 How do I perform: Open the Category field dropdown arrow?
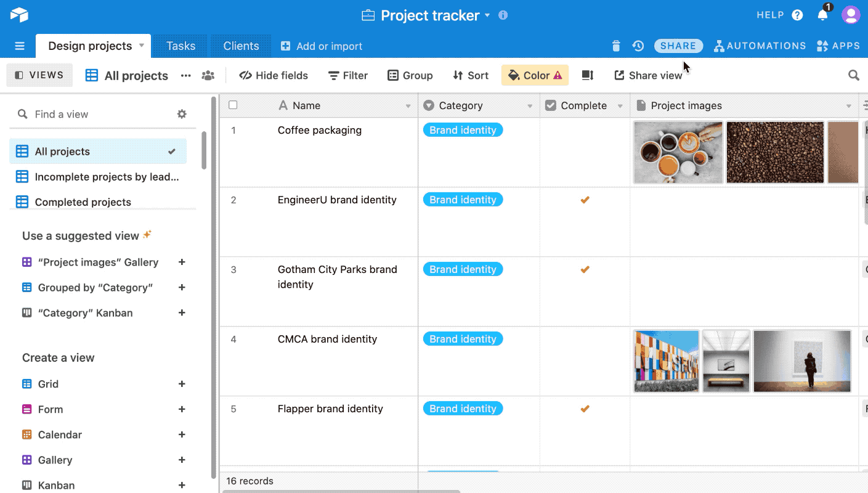point(531,105)
